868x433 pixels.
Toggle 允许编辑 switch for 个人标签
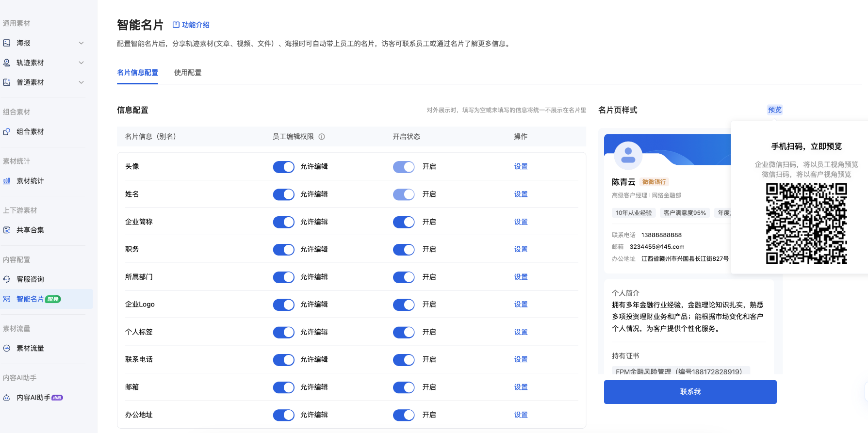point(284,332)
